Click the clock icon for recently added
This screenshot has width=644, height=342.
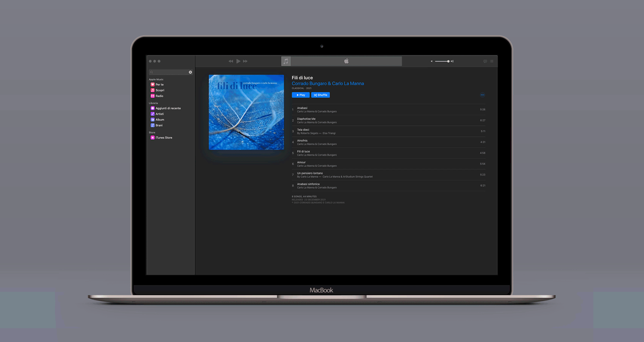pyautogui.click(x=152, y=108)
